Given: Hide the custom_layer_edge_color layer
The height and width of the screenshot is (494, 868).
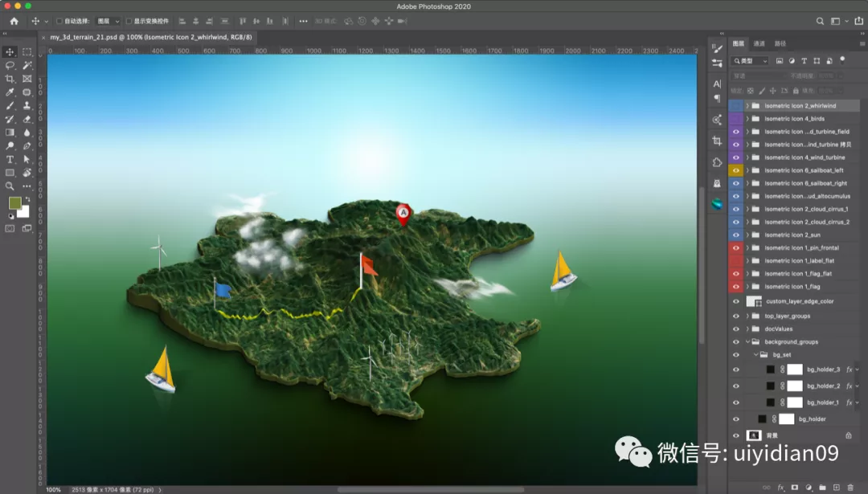Looking at the screenshot, I should click(735, 301).
